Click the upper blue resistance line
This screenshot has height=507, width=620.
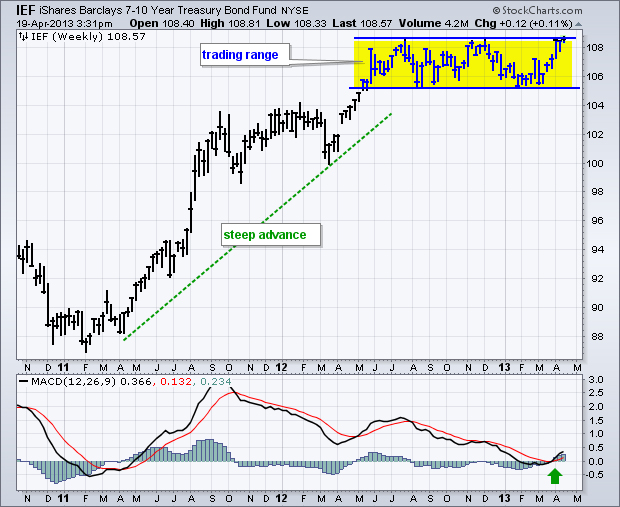pyautogui.click(x=465, y=38)
